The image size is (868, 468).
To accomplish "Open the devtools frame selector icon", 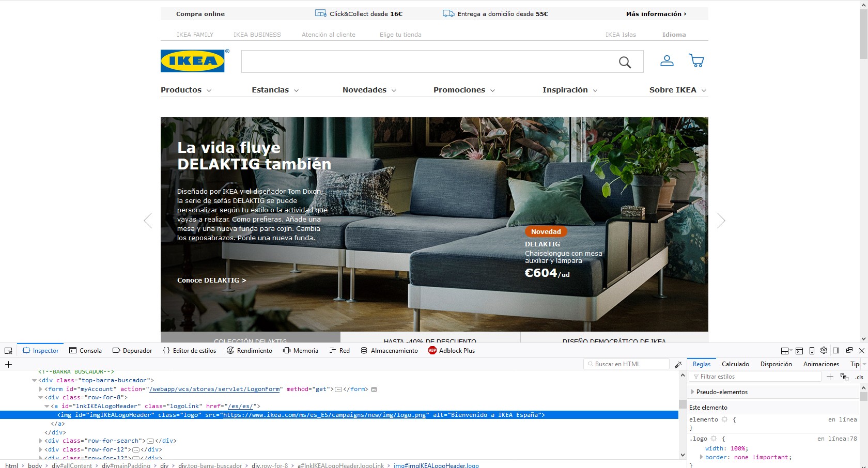I will pos(786,351).
